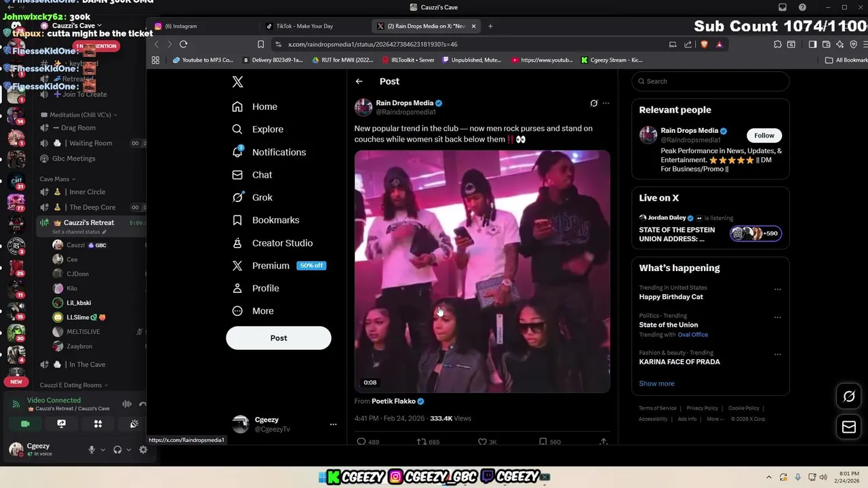Screen dimensions: 868x488
Task: Open Notifications in X sidebar
Action: (269, 152)
